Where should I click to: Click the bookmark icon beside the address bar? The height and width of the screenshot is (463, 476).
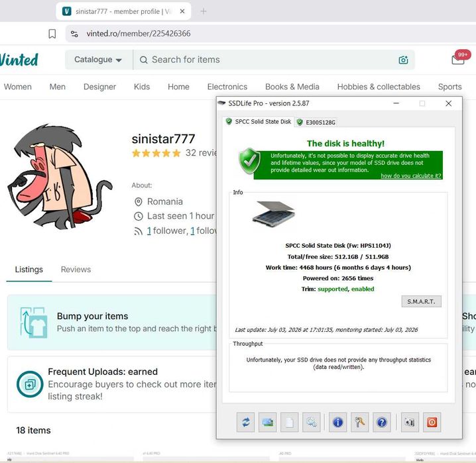coord(52,34)
